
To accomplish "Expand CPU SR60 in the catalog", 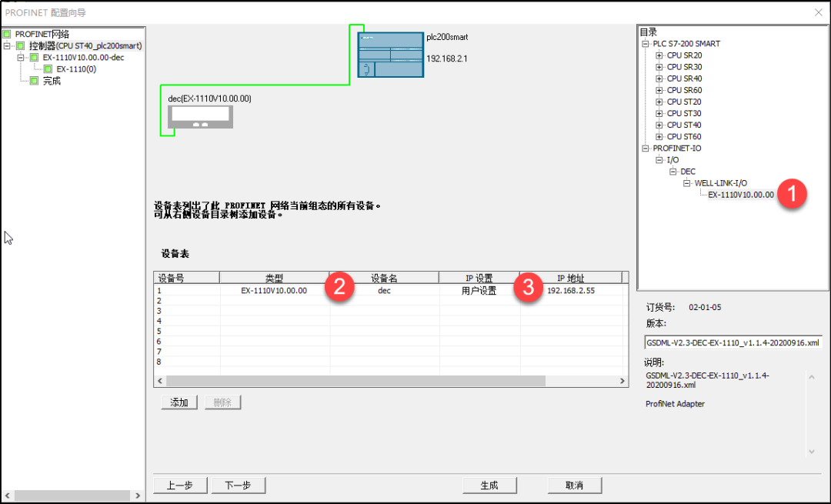I will click(x=659, y=90).
